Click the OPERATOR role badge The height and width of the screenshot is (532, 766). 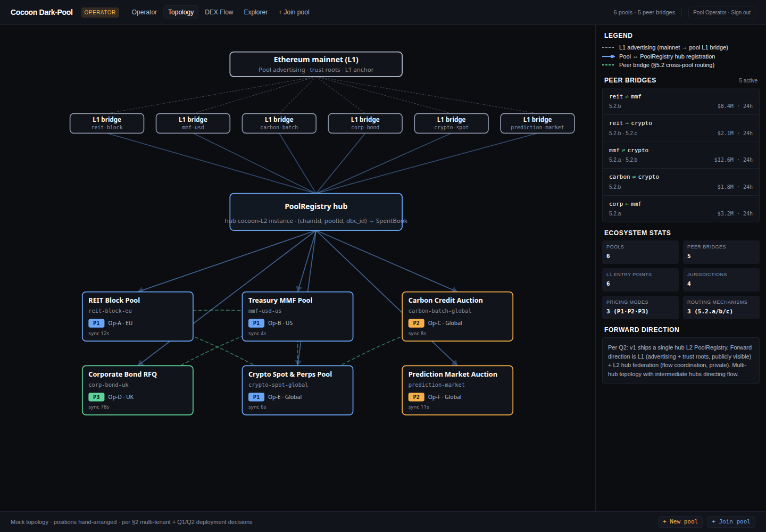click(x=100, y=12)
